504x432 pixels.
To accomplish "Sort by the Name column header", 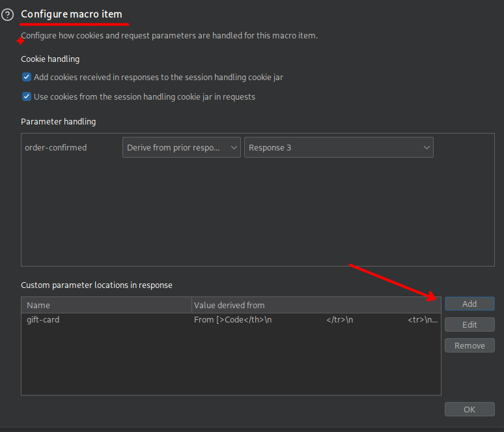I will click(x=107, y=305).
